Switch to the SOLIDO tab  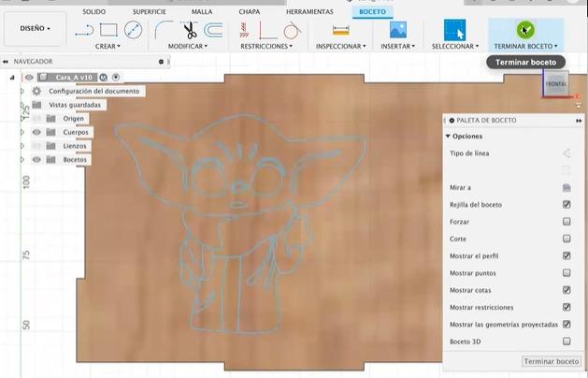point(94,11)
